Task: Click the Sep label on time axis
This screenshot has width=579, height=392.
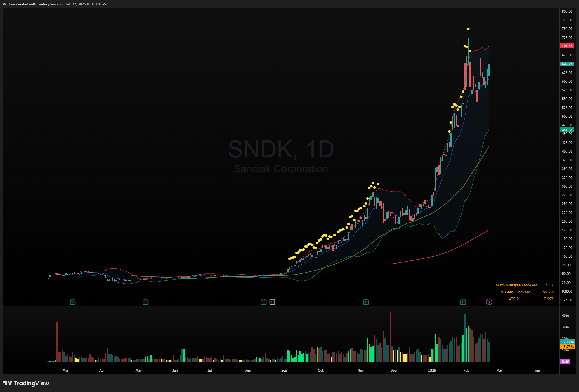Action: coord(284,371)
